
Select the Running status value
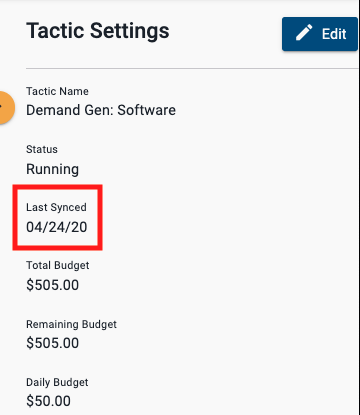tap(52, 169)
